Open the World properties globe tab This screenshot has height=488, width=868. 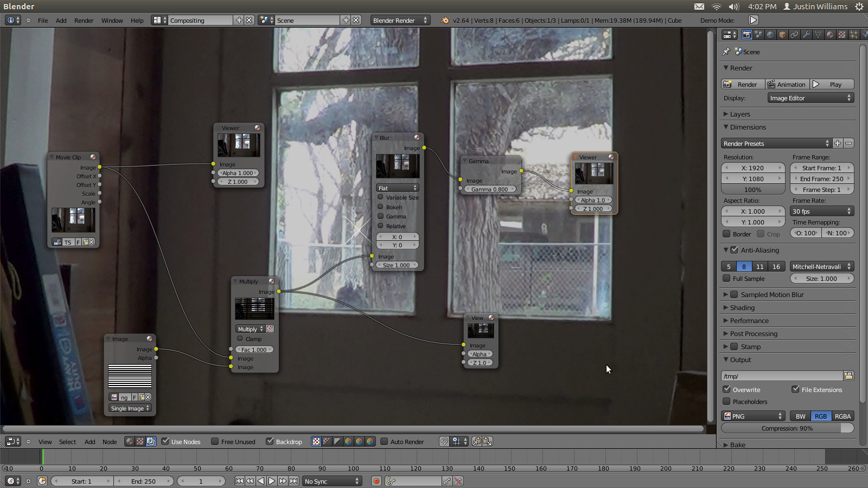coord(770,35)
